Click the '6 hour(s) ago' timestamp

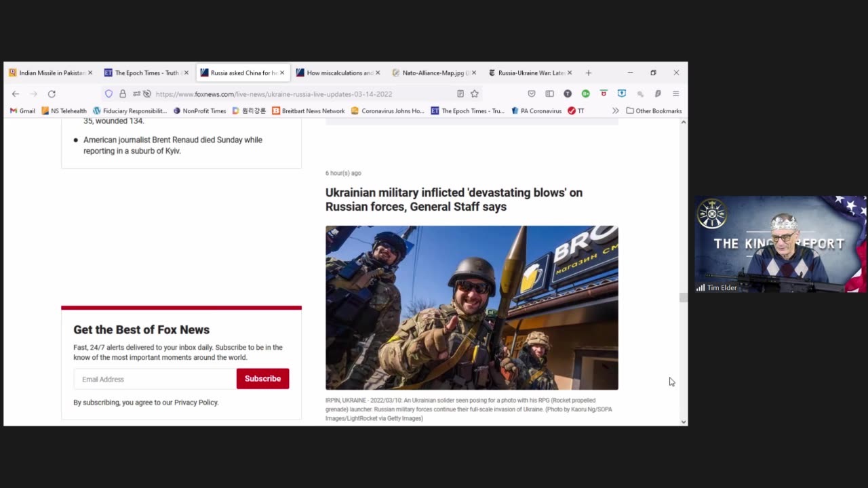point(343,173)
